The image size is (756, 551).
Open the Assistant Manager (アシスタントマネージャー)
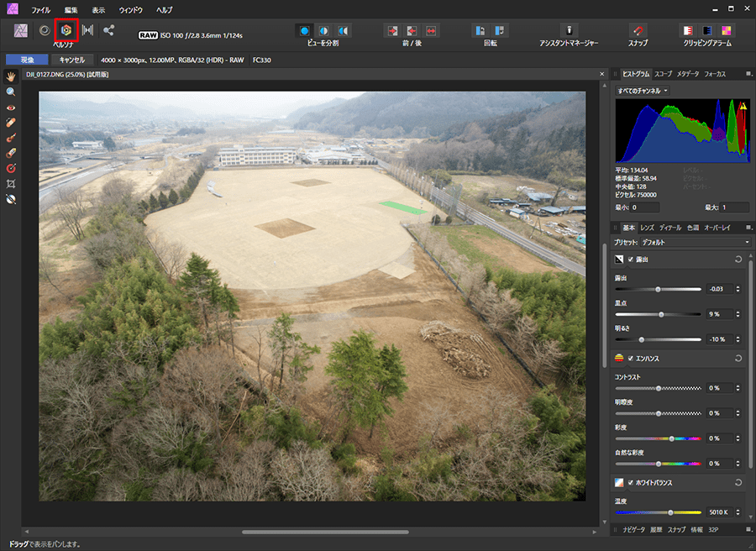pyautogui.click(x=569, y=30)
